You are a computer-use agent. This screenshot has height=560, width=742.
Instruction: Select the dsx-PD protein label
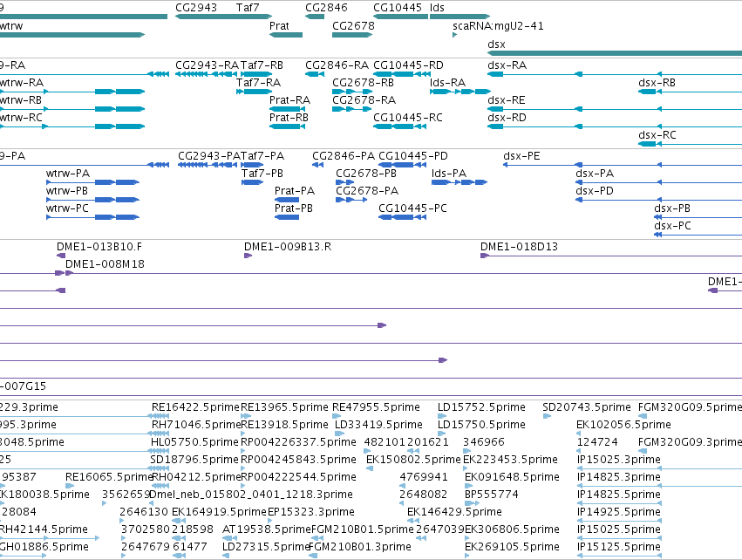point(595,191)
